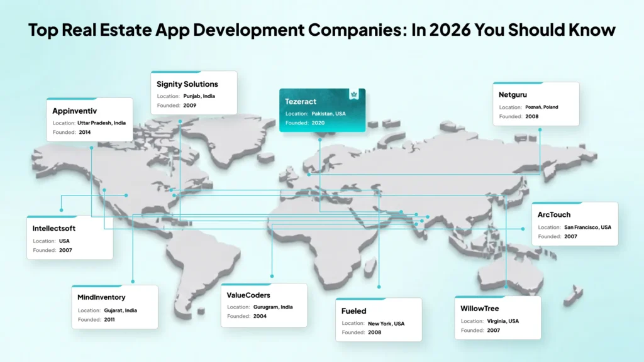Viewport: 644px width, 362px height.
Task: Click Signity Solutions founded year 2009
Action: pos(190,106)
